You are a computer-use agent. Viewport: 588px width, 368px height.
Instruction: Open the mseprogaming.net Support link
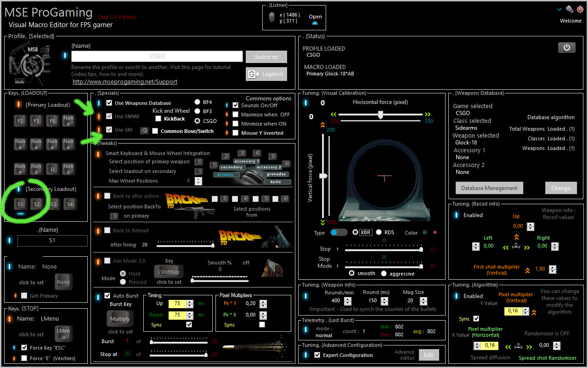point(125,82)
